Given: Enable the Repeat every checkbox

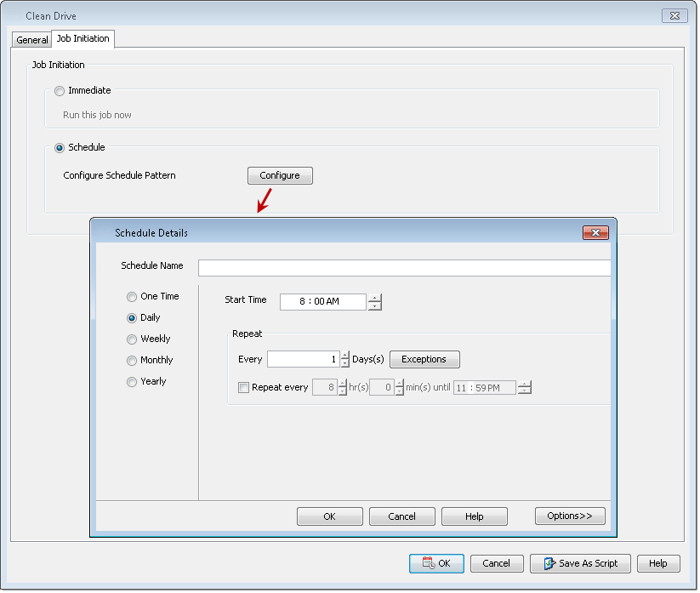Looking at the screenshot, I should point(243,387).
